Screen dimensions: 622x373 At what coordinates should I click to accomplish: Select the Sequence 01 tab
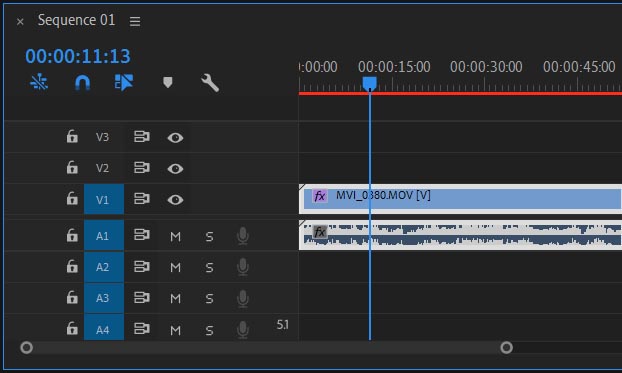click(76, 20)
